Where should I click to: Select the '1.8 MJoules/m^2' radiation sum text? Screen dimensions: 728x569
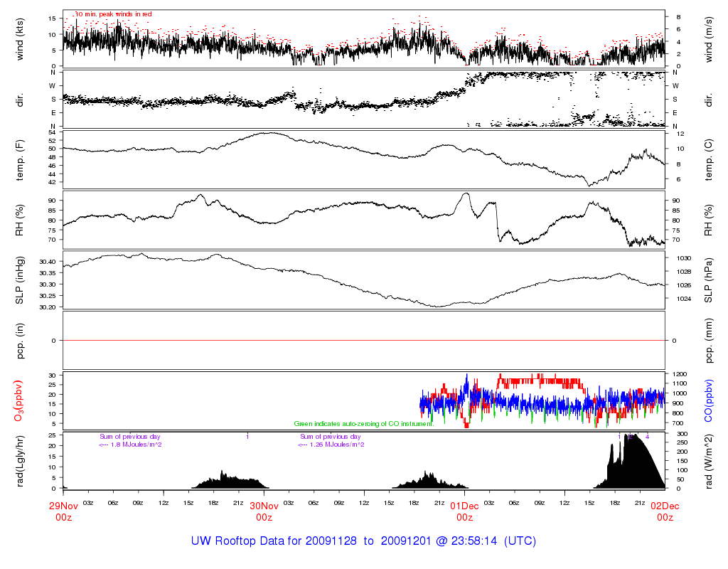tap(136, 445)
